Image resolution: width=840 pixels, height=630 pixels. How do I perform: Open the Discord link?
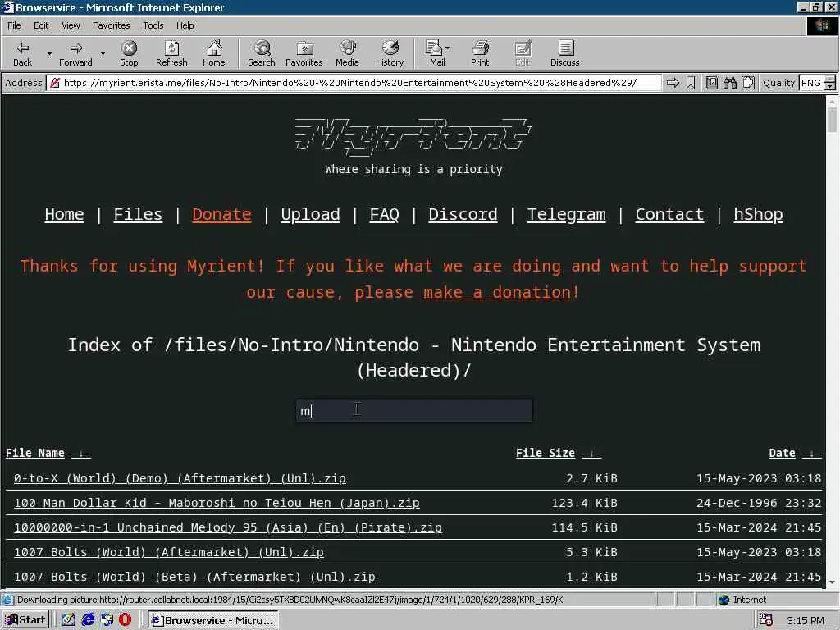[x=463, y=214]
